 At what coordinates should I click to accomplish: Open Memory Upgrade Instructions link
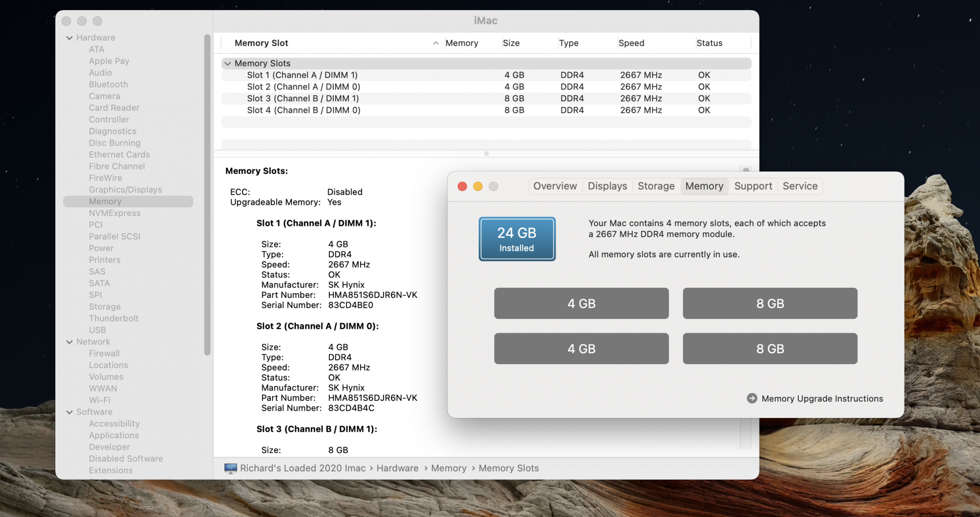pyautogui.click(x=822, y=399)
